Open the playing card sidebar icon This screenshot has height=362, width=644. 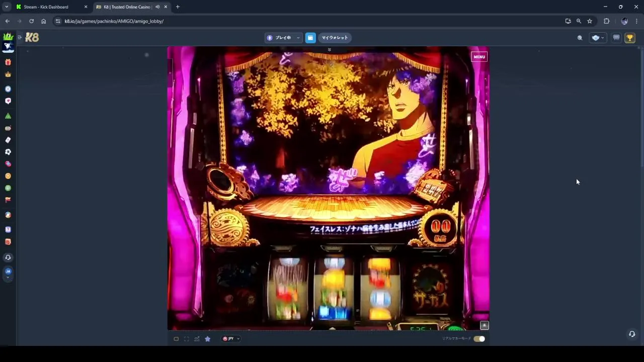(x=8, y=140)
